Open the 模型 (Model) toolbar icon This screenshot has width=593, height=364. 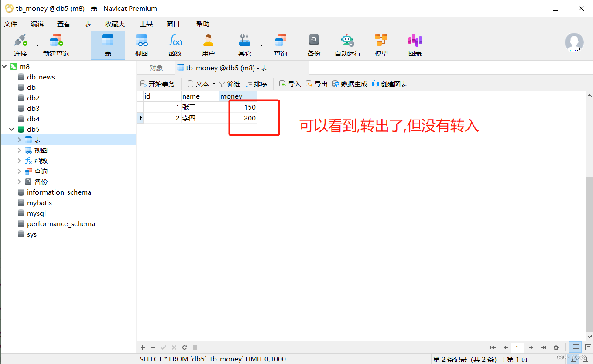381,45
